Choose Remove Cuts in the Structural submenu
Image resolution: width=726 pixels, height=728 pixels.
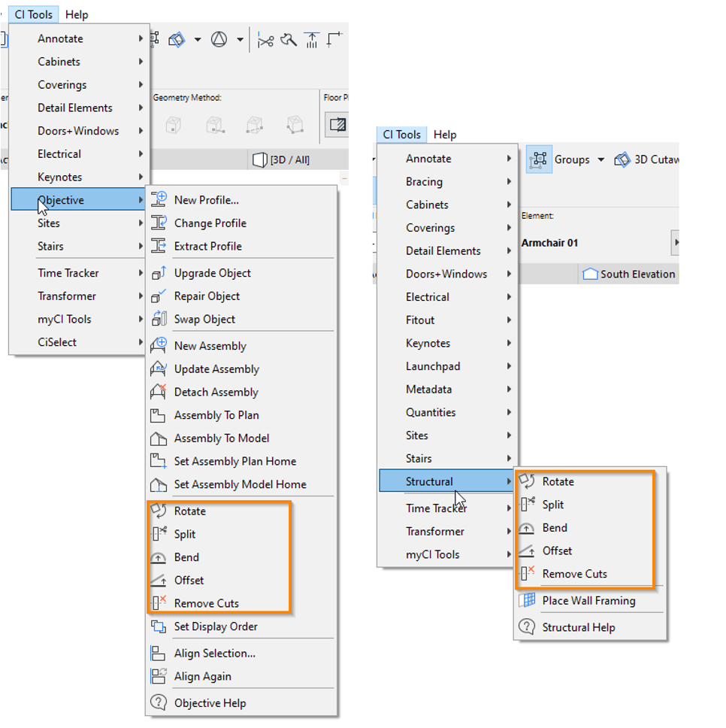pyautogui.click(x=574, y=574)
